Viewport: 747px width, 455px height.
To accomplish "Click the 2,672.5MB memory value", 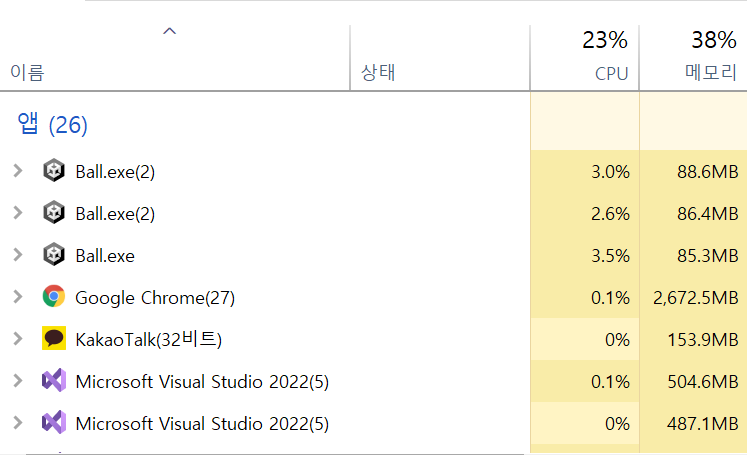I will [x=696, y=298].
